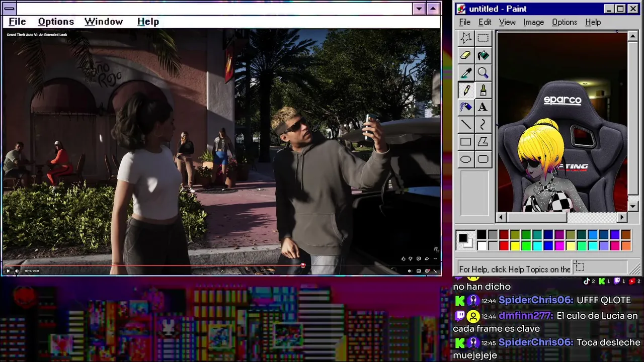644x362 pixels.
Task: Choose the Fill With Color bucket tool
Action: (483, 55)
